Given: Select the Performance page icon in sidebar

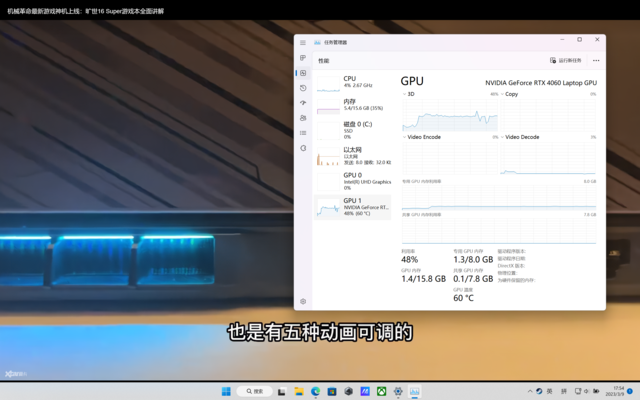Looking at the screenshot, I should pyautogui.click(x=303, y=73).
